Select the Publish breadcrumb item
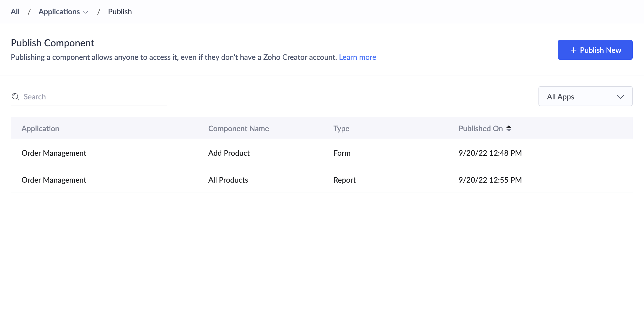The width and height of the screenshot is (644, 320). click(120, 12)
